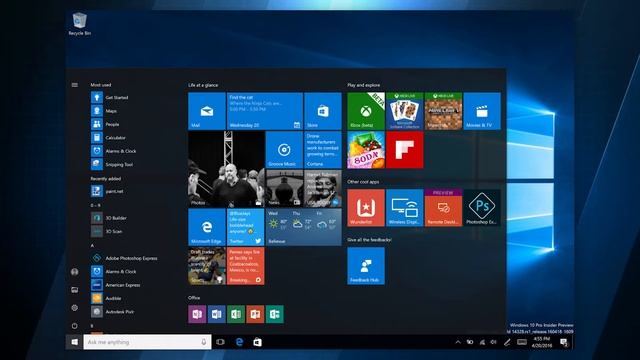Open the Wireless Display tile
Viewport: 640px width, 360px height.
[404, 208]
